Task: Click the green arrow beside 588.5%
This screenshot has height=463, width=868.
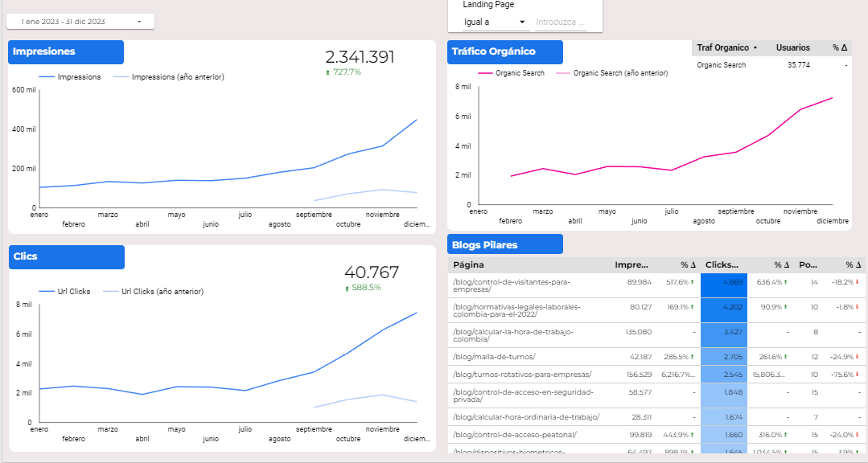Action: [x=347, y=289]
